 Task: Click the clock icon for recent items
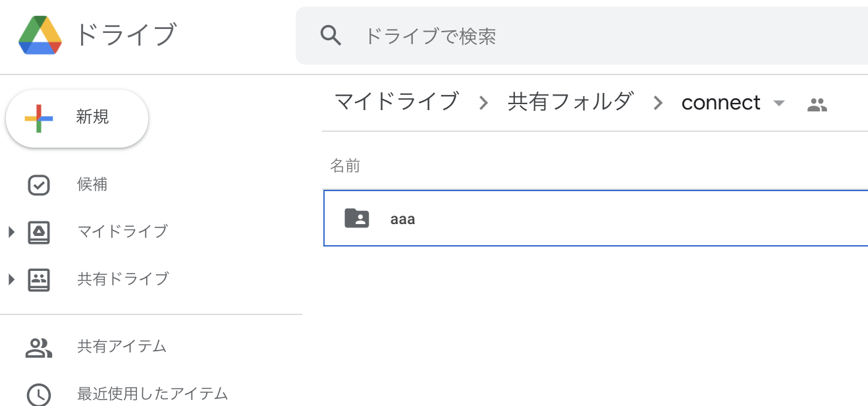pyautogui.click(x=39, y=394)
